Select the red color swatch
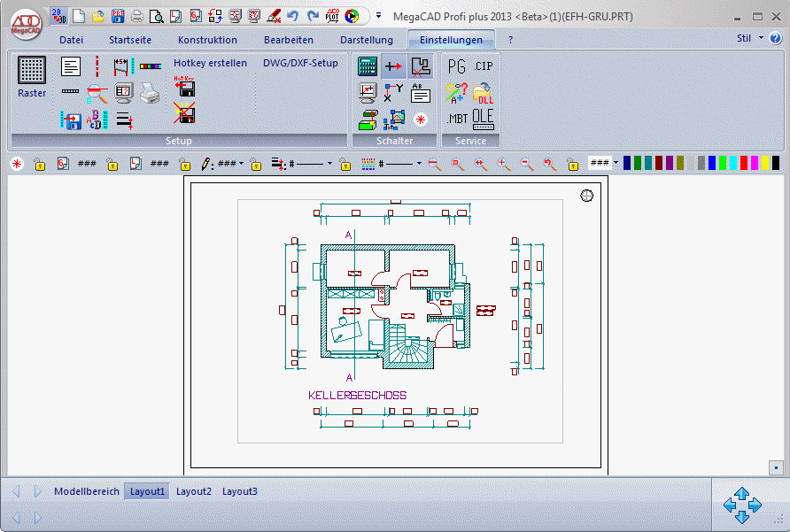Viewport: 790px width, 532px height. [744, 163]
